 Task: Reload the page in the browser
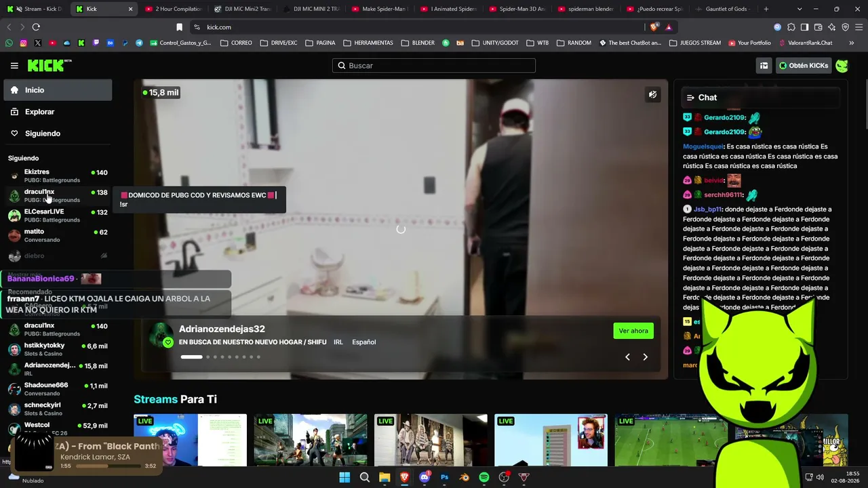(x=36, y=27)
